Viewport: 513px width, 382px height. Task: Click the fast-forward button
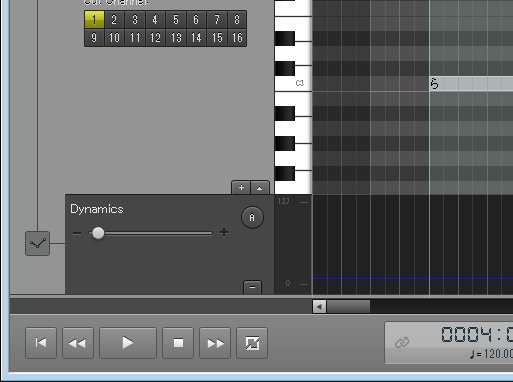215,343
